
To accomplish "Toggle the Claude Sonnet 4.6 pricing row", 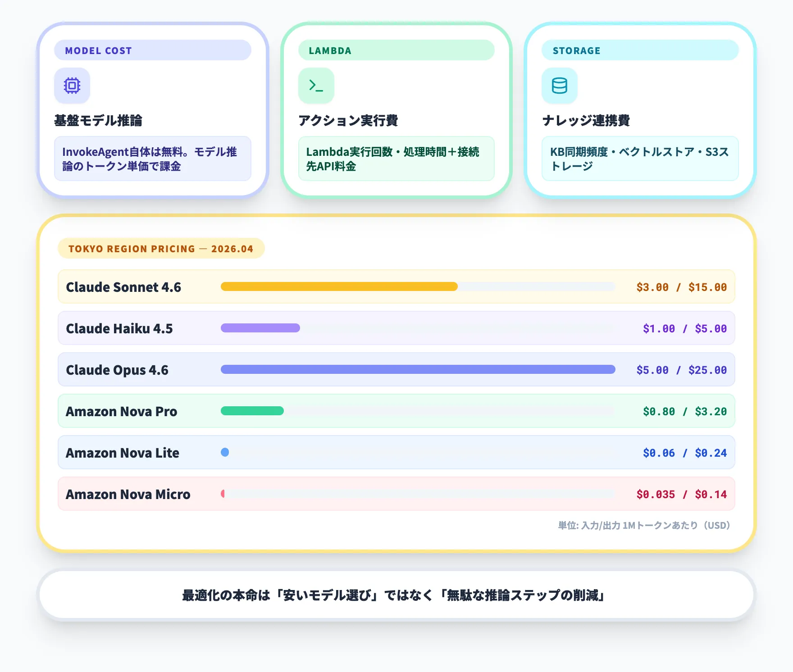I will pos(396,287).
